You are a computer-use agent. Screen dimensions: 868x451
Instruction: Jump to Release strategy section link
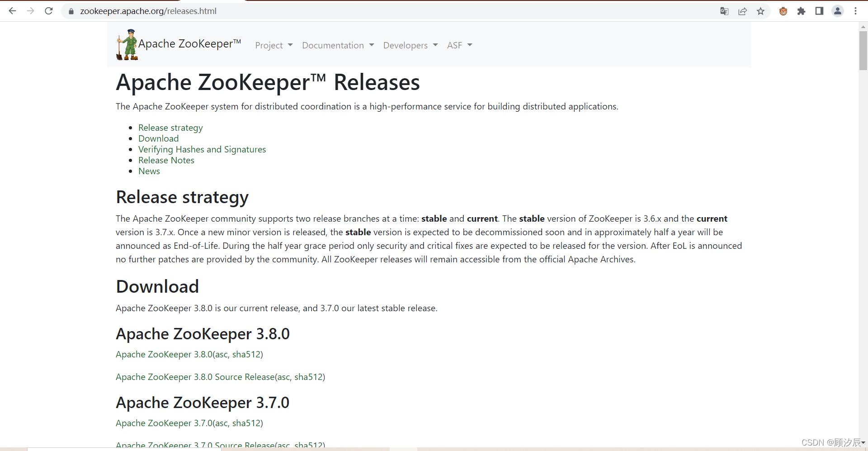coord(170,128)
